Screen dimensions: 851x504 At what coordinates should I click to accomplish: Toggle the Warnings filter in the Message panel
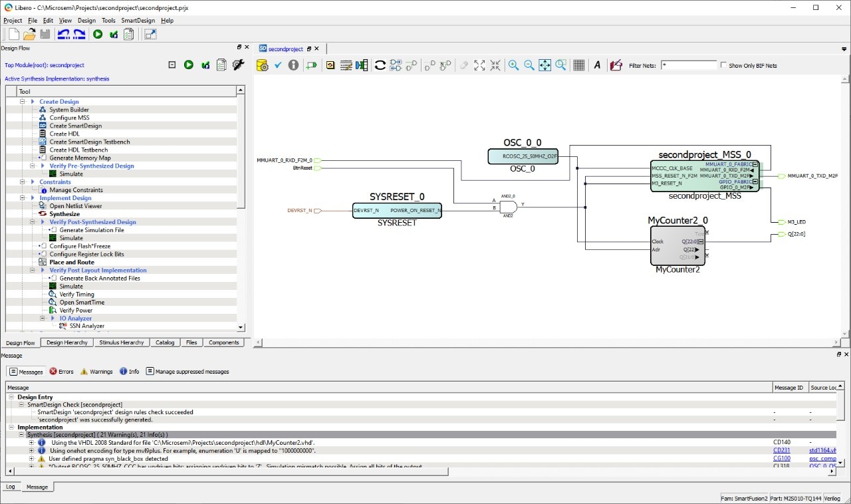coord(96,372)
